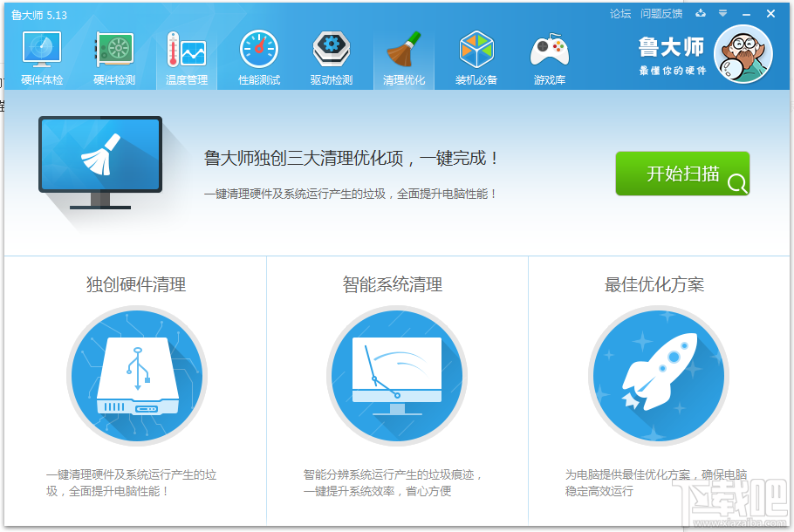Click the 智能分辨系统运行产生的垃圾痕迹 description
Image resolution: width=794 pixels, height=532 pixels.
[393, 483]
